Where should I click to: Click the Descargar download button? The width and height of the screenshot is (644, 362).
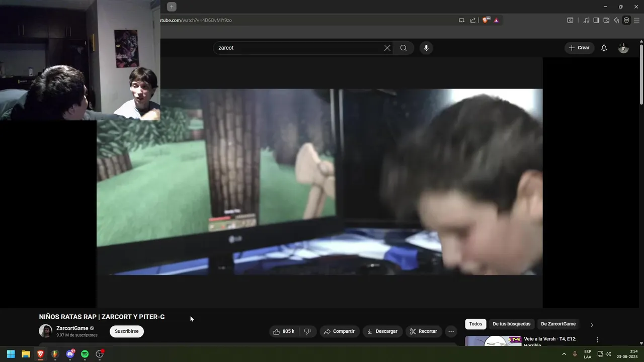point(382,331)
